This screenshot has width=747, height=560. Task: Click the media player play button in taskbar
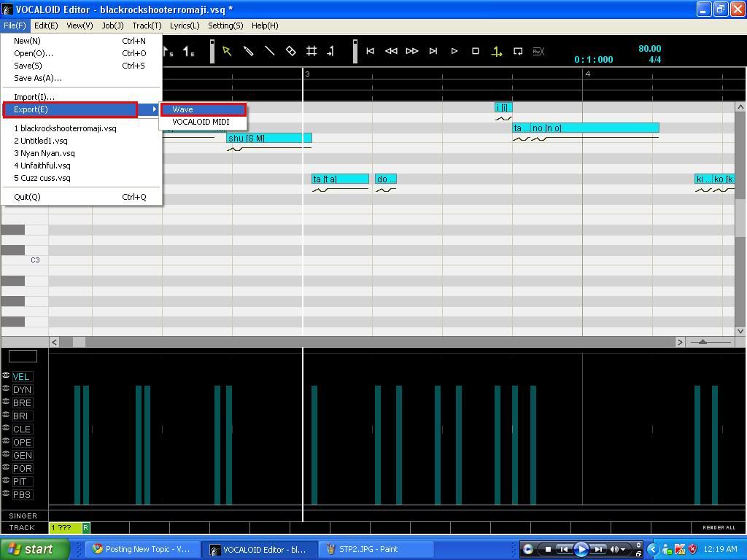(x=581, y=550)
